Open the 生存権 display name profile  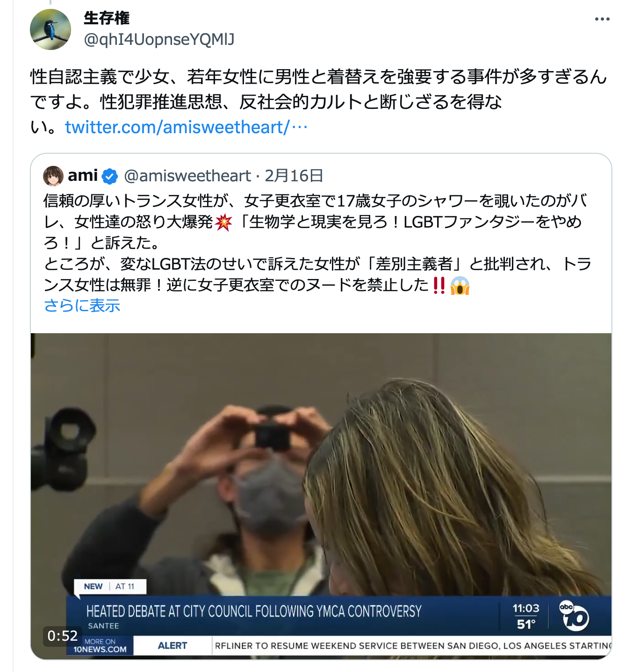[x=107, y=18]
